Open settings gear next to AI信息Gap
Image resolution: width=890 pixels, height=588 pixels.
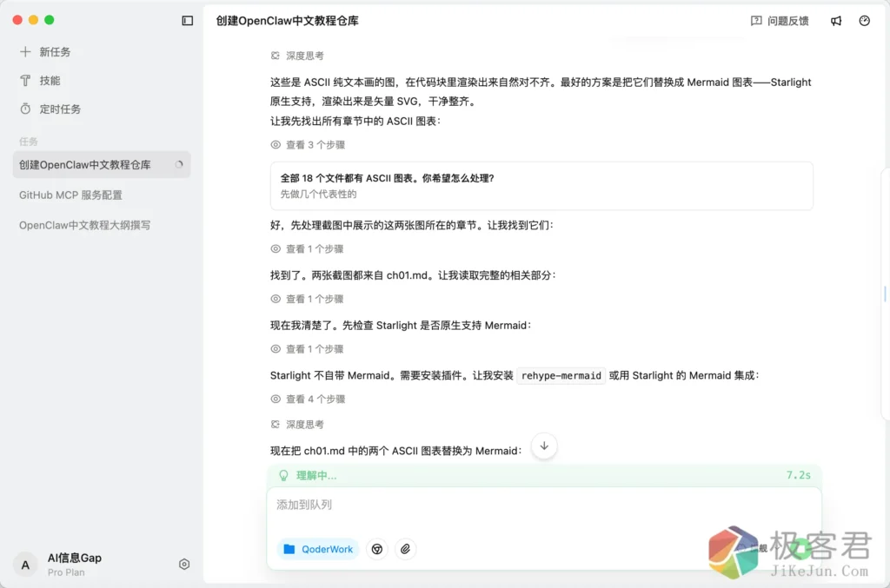(184, 565)
